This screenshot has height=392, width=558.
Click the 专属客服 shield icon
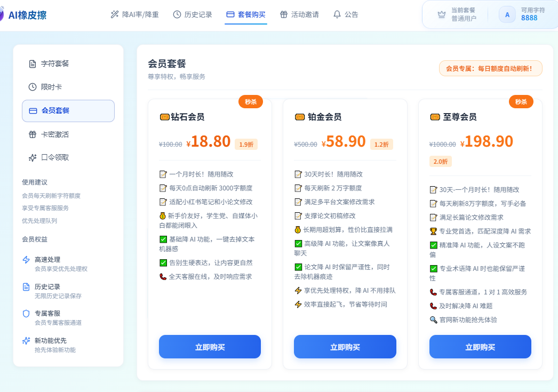[26, 314]
